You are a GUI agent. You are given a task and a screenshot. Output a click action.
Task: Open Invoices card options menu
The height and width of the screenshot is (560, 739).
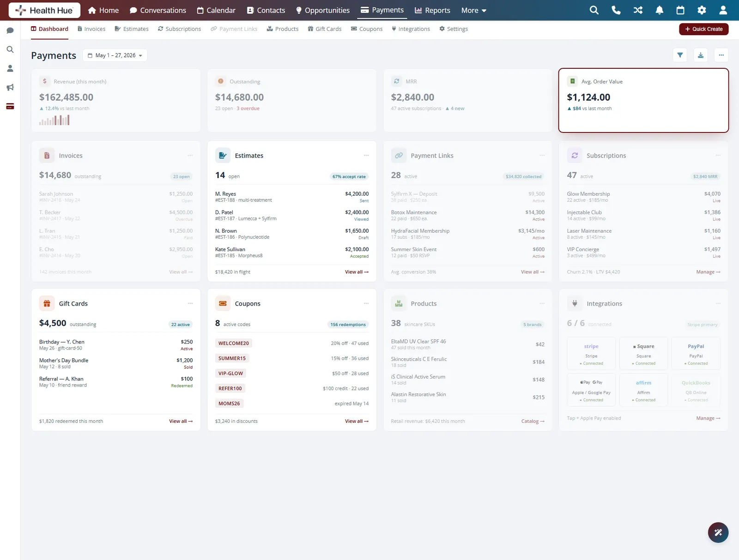click(x=190, y=156)
